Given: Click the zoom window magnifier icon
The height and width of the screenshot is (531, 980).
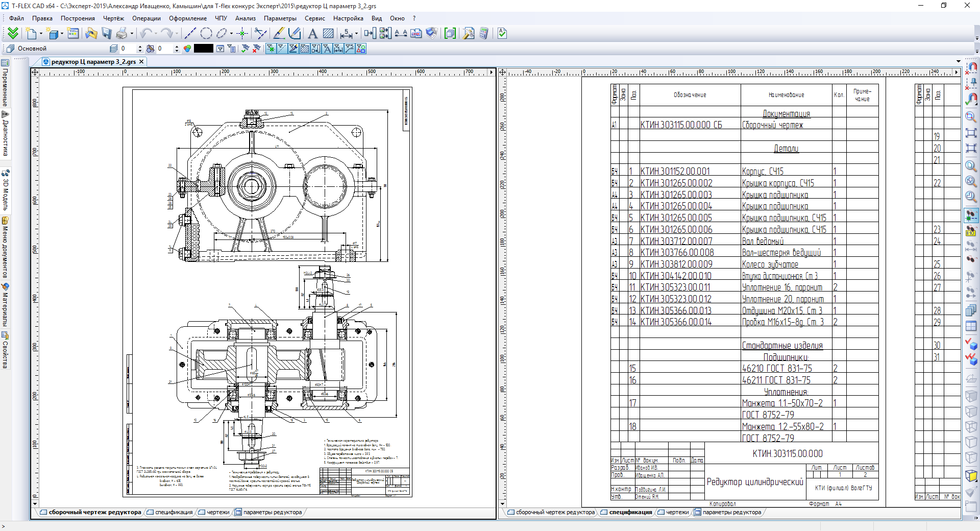Looking at the screenshot, I should [971, 117].
